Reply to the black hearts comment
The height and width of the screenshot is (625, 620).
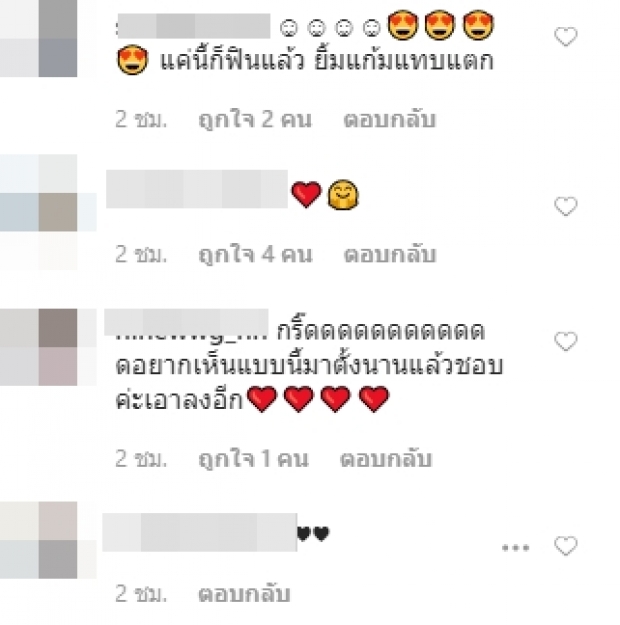coord(244,593)
